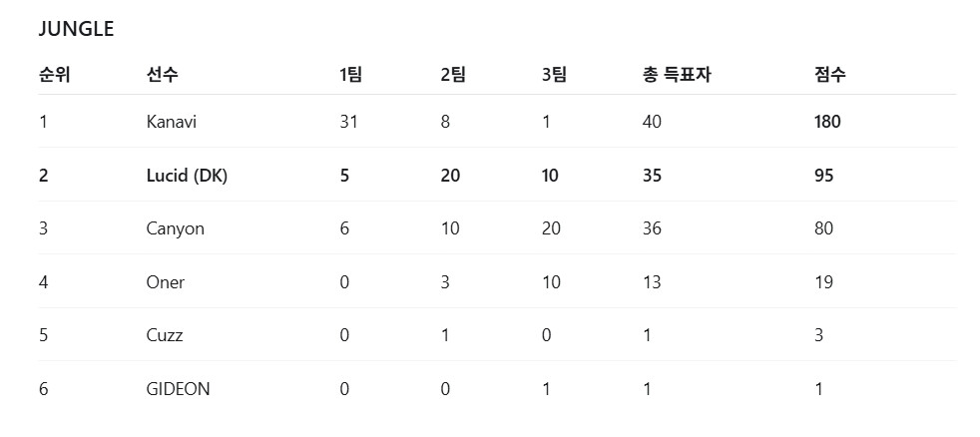
Task: Click the 선수 column header
Action: tap(162, 75)
